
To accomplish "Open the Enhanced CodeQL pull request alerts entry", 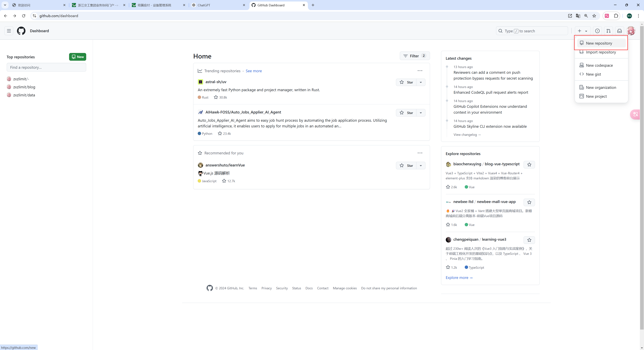I will pyautogui.click(x=491, y=92).
